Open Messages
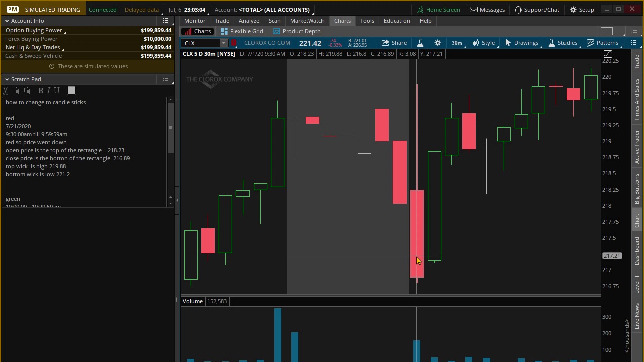 (x=487, y=10)
